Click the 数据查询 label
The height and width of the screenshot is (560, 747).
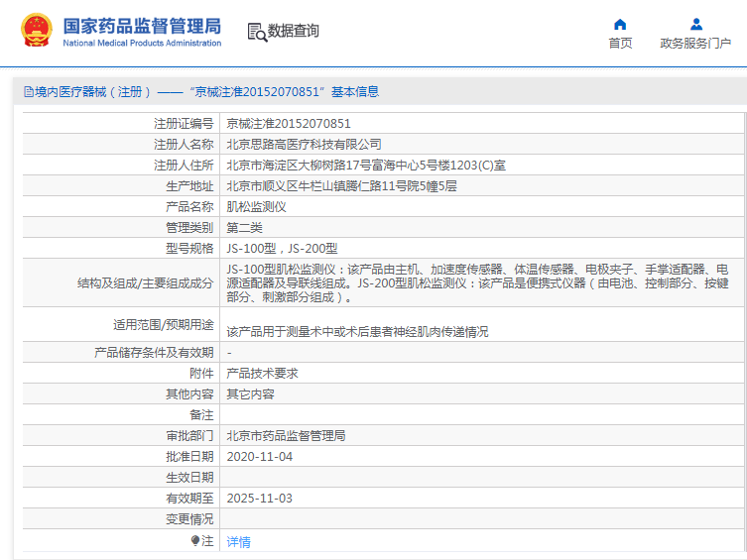tap(293, 31)
